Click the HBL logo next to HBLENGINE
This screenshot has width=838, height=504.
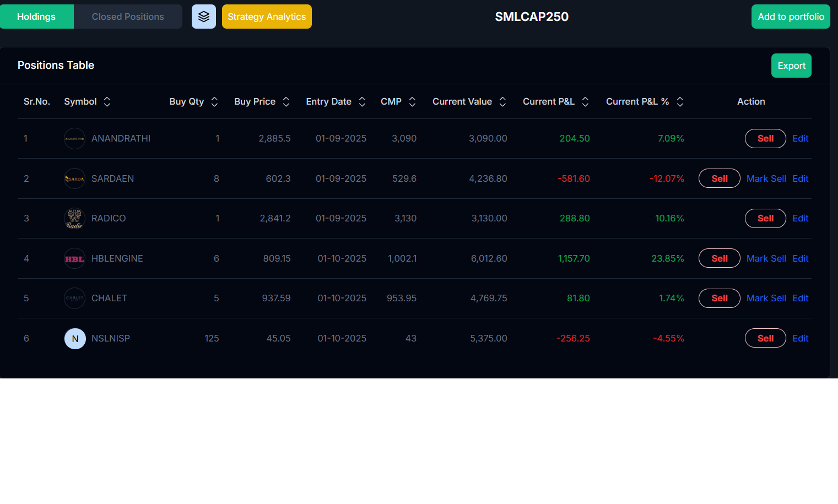pos(75,258)
